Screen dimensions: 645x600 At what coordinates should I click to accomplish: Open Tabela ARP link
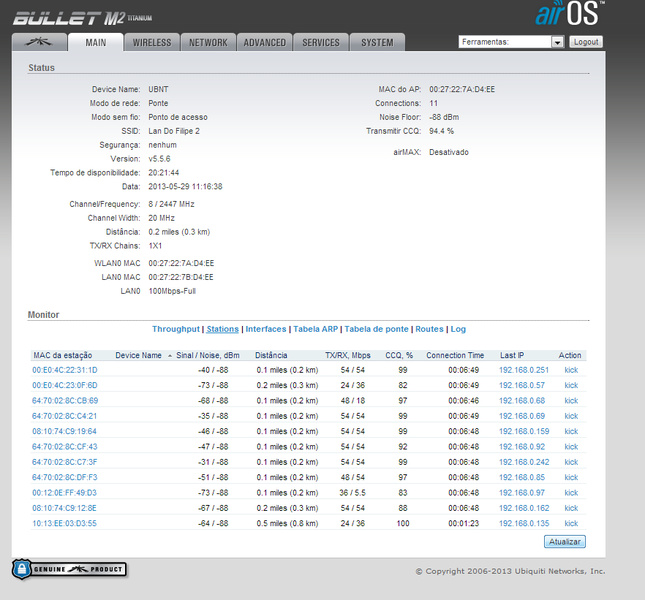coord(316,329)
